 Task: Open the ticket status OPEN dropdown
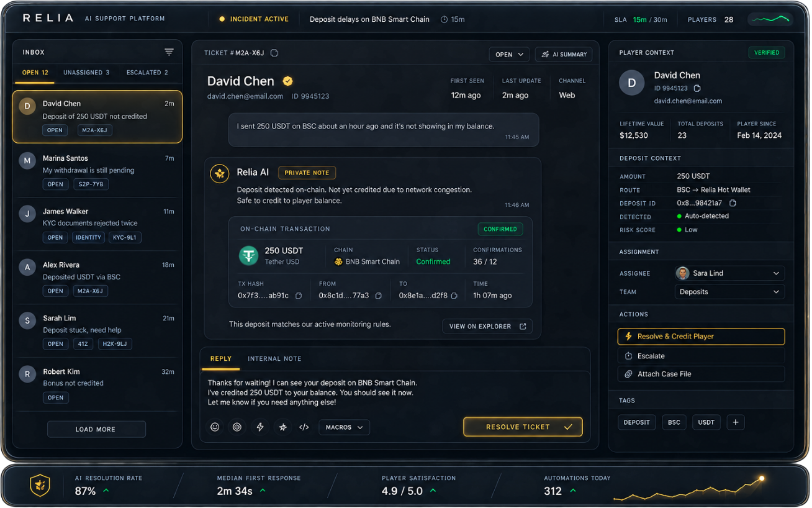tap(509, 55)
